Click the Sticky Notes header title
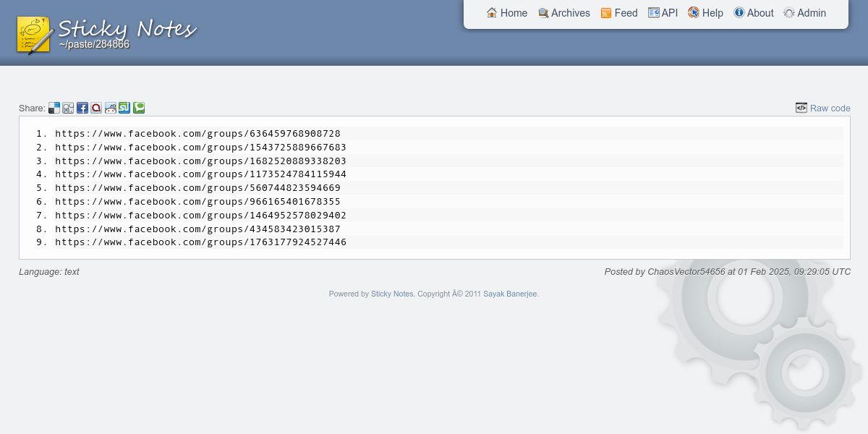Image resolution: width=868 pixels, height=434 pixels. 127,29
